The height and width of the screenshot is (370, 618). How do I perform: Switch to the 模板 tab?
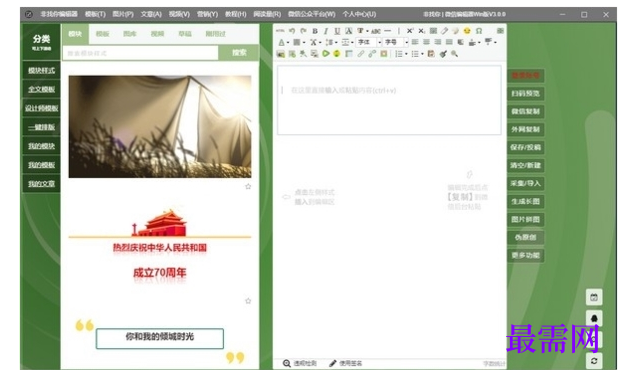[102, 34]
